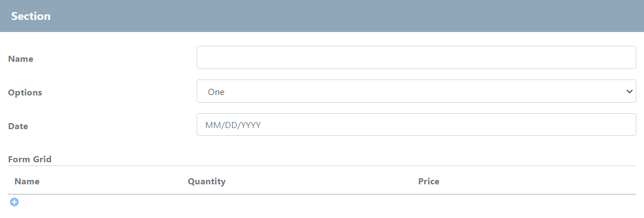Select the Price column header
This screenshot has width=644, height=218.
click(x=429, y=181)
